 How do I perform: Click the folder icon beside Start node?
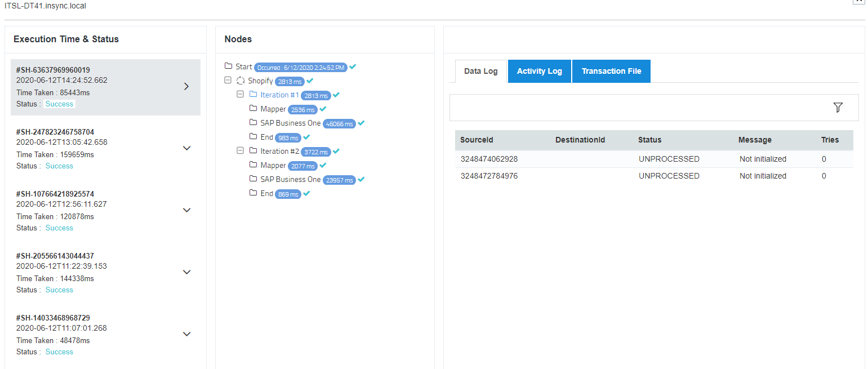click(228, 66)
